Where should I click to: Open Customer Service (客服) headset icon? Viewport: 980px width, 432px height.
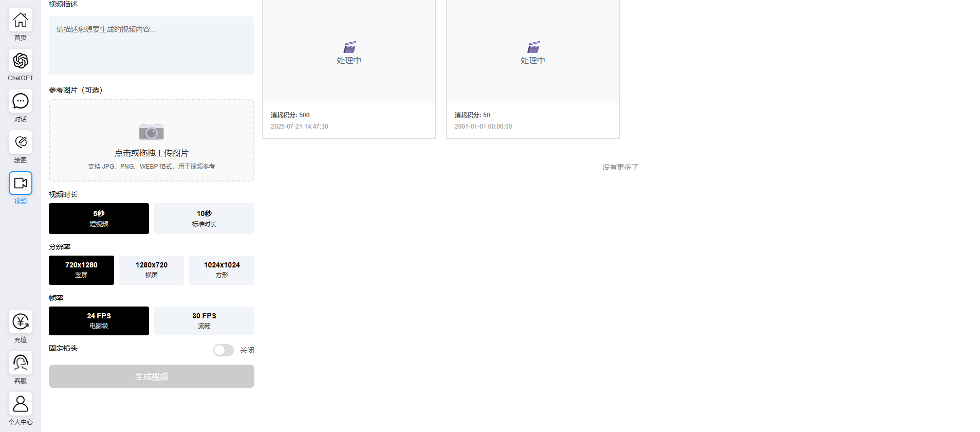21,363
